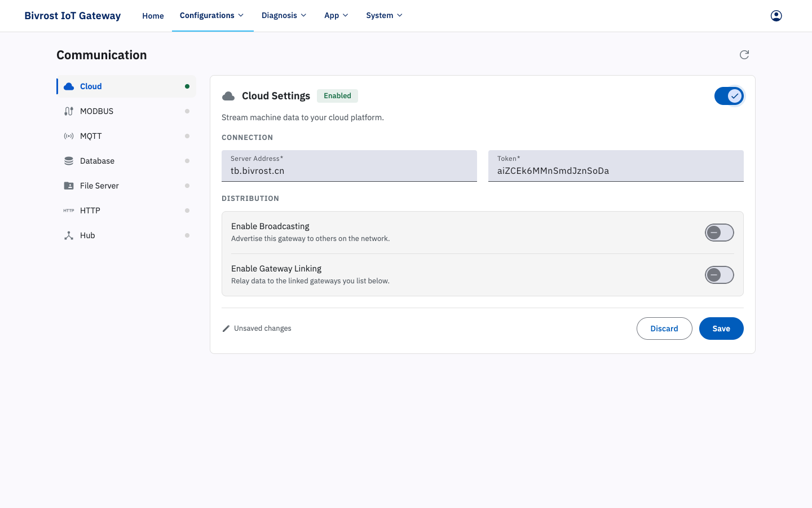Viewport: 812px width, 508px height.
Task: Click the Server Address input field
Action: click(349, 166)
